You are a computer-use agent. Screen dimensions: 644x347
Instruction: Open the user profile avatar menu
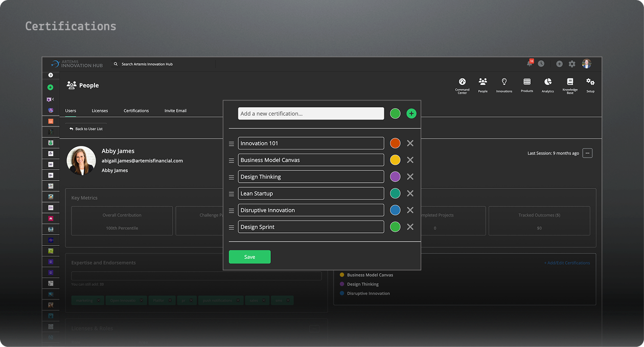click(x=587, y=64)
